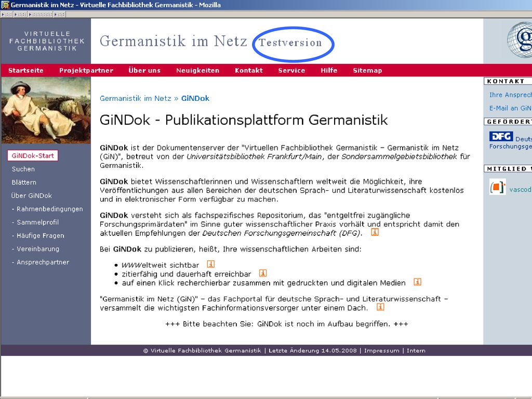Open info icon after 'unter einem Dach'
532x399 pixels.
point(380,307)
